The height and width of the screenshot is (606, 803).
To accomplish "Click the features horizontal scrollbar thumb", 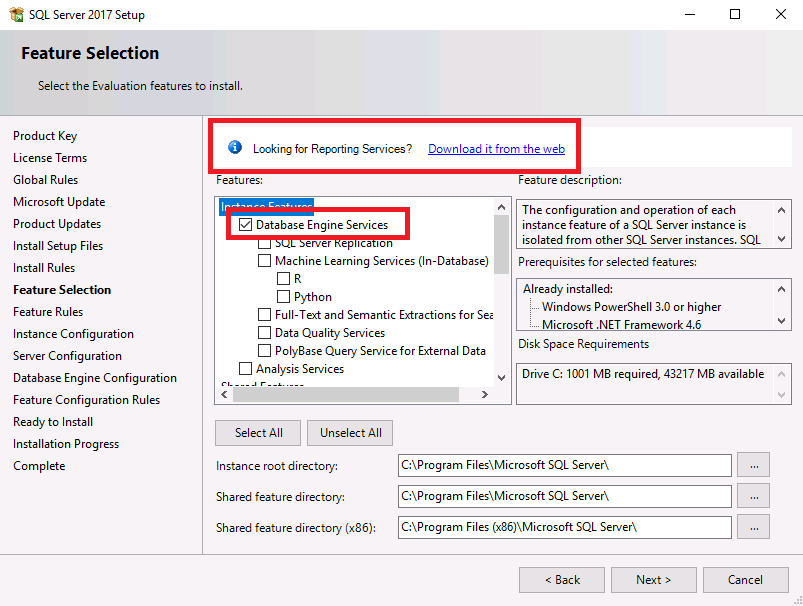I will tap(346, 394).
